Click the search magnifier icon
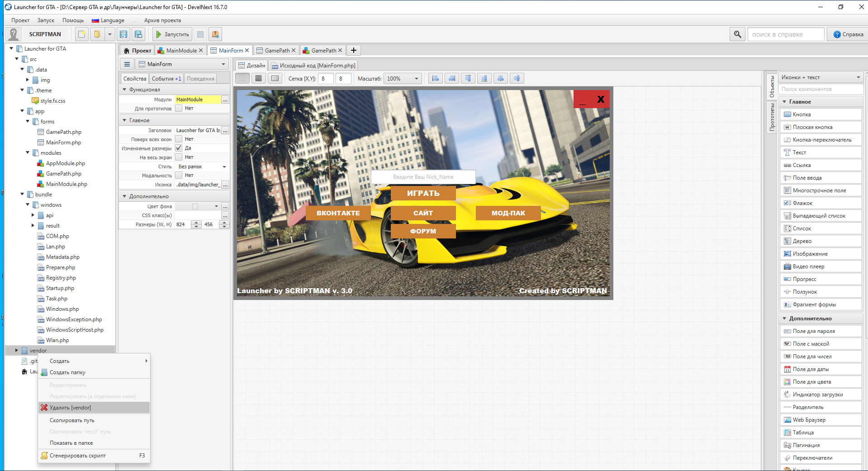Screen dimensions: 868x471 (737, 34)
